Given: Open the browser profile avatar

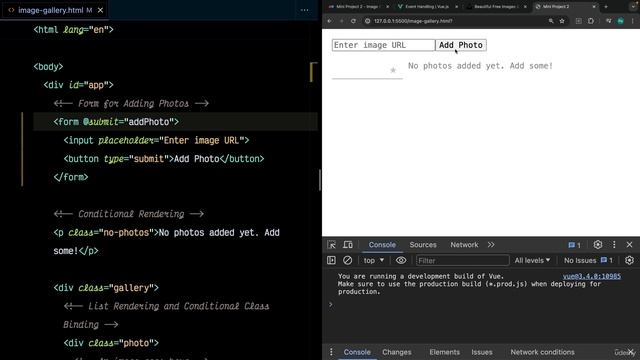Looking at the screenshot, I should coord(620,21).
